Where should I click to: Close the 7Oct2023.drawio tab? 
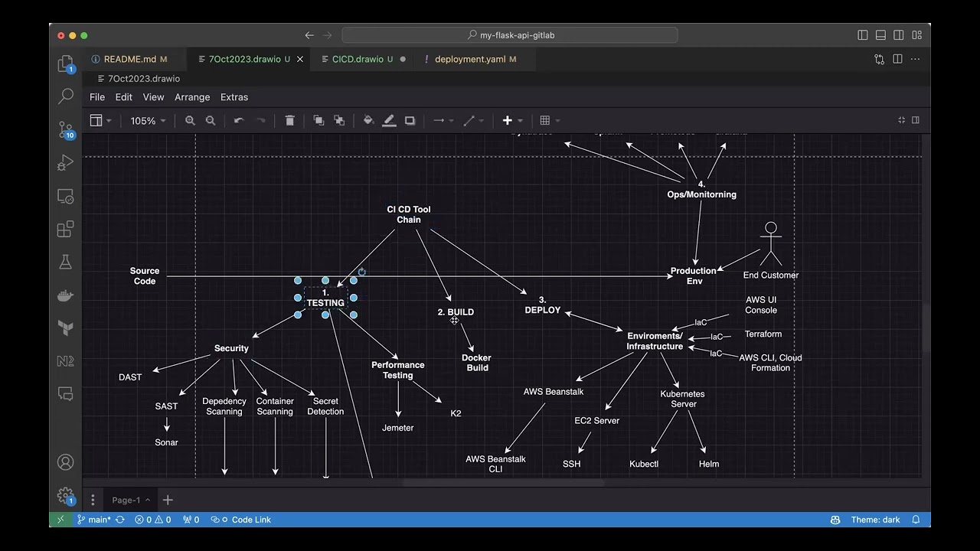[x=300, y=59]
